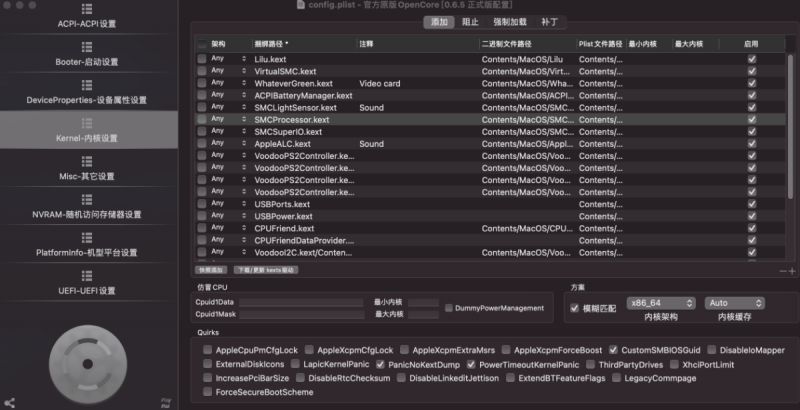800x410 pixels.
Task: Open the arch stepper for USBPorts.kext row
Action: 244,204
